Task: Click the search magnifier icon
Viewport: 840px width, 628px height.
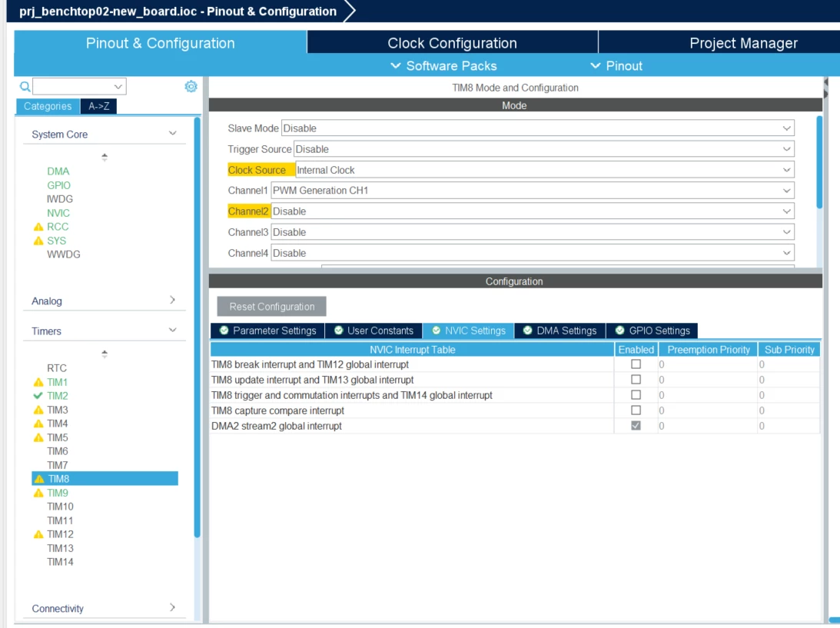Action: click(x=25, y=86)
